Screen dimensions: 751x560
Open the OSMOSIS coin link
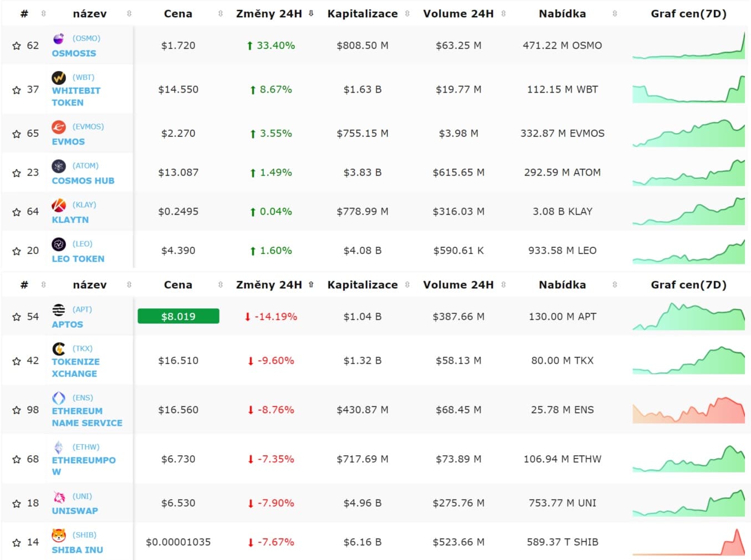coord(74,53)
